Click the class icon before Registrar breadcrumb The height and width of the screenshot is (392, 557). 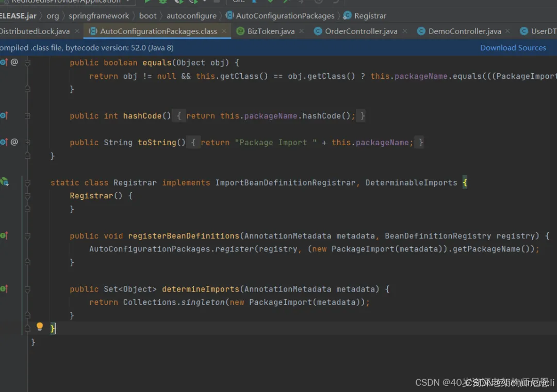point(347,15)
